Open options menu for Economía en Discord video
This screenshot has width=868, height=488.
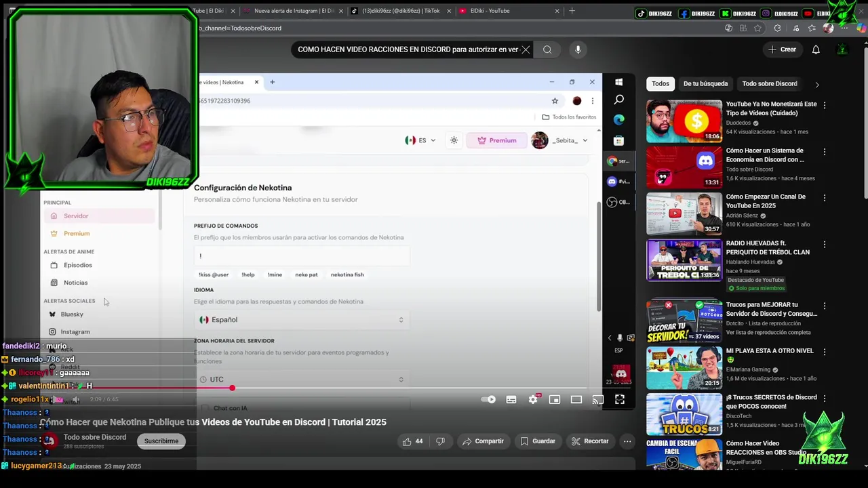(825, 152)
